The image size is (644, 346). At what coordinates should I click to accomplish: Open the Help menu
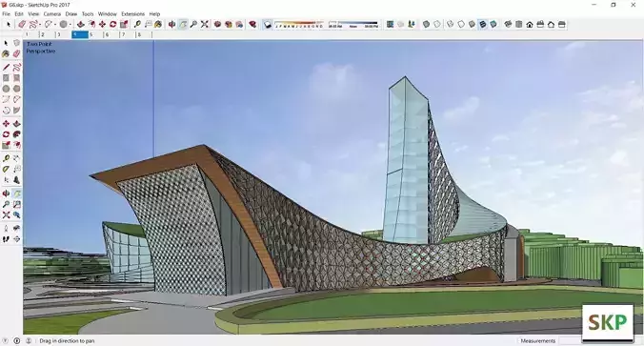coord(154,14)
